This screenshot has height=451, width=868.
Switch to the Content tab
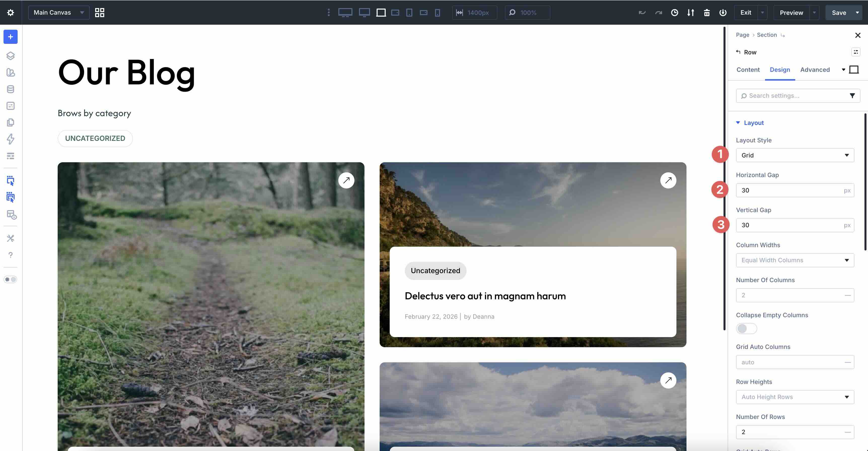click(x=748, y=70)
